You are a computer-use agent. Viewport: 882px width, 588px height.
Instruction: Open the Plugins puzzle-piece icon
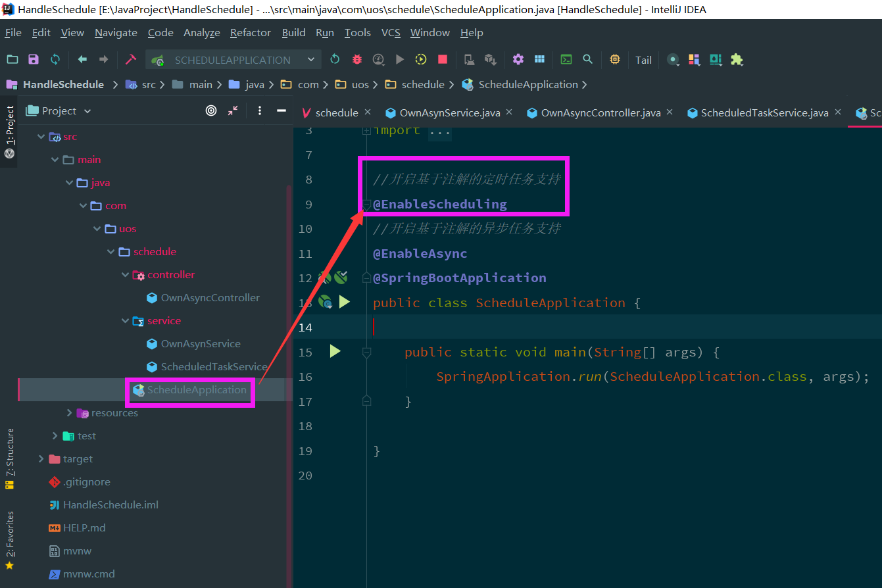click(737, 59)
